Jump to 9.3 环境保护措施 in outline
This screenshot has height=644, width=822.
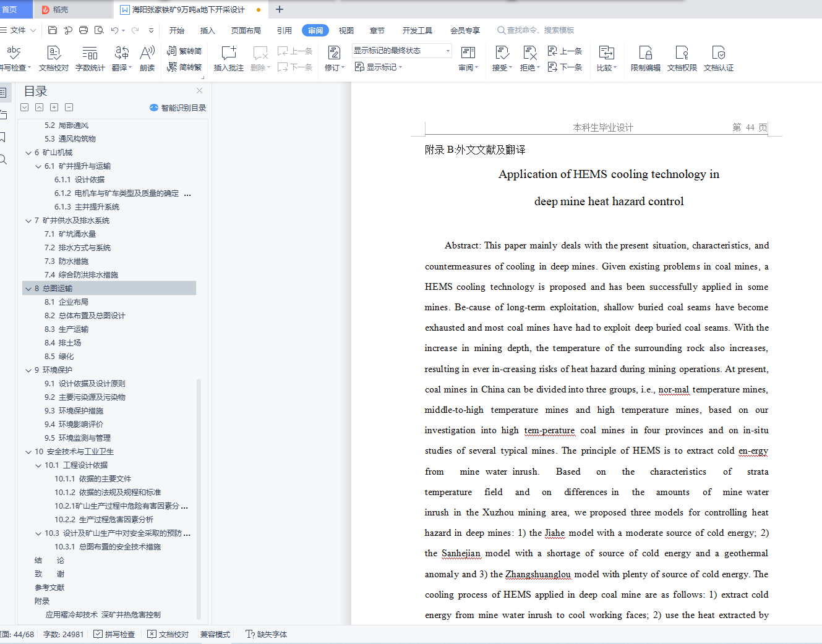[x=74, y=411]
